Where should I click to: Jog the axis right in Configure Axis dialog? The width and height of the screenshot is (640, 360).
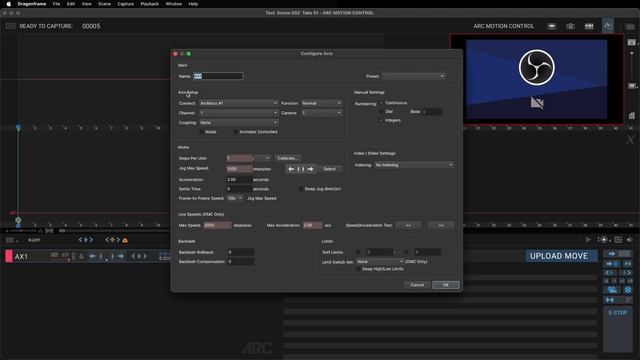(x=311, y=169)
